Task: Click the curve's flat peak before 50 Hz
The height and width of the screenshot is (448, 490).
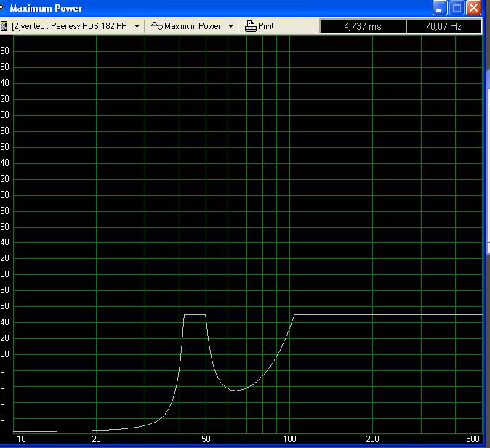Action: point(194,315)
